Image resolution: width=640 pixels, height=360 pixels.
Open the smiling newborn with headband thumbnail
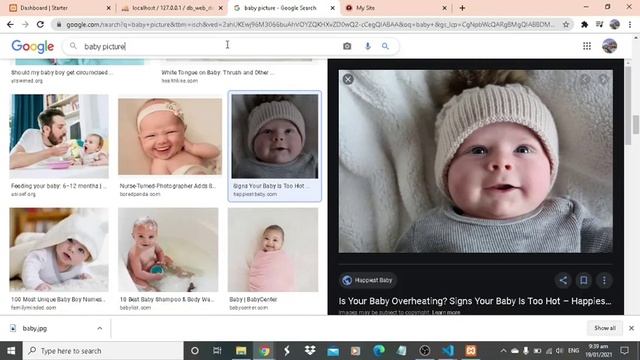click(x=170, y=137)
